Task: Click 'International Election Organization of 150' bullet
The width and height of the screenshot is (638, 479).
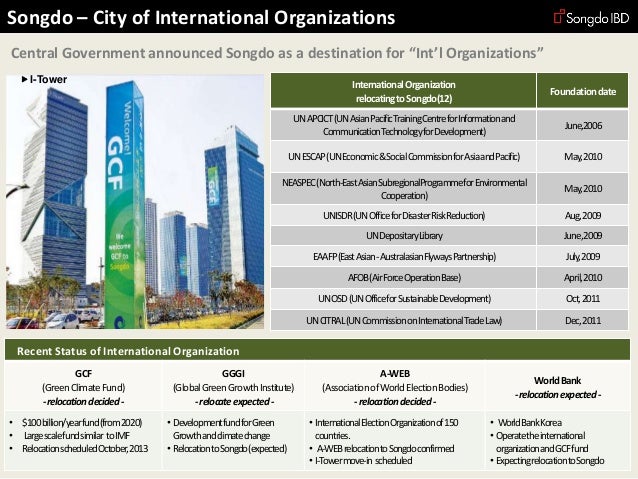Action: 386,429
